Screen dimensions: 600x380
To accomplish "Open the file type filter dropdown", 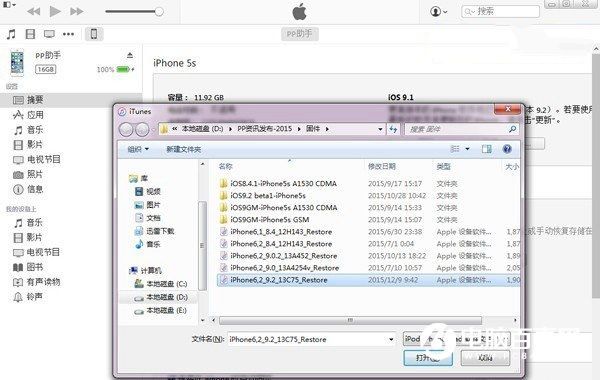I will pyautogui.click(x=457, y=339).
